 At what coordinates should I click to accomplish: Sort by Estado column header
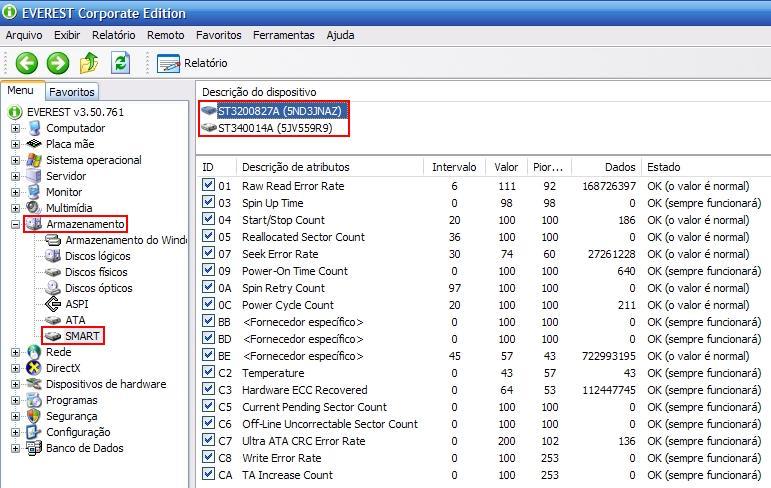[x=706, y=167]
